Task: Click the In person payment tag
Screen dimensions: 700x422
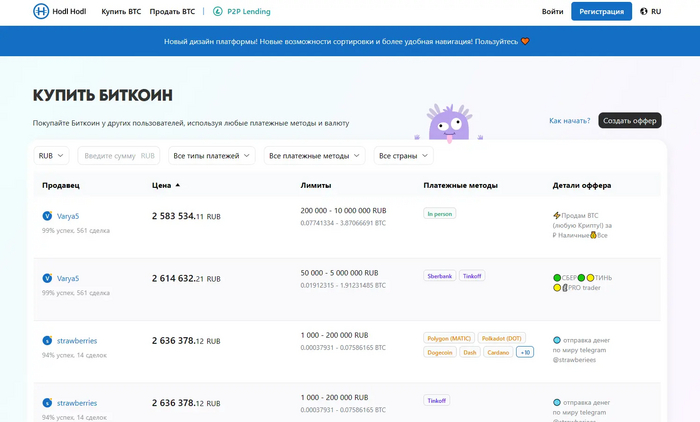Action: coord(440,213)
